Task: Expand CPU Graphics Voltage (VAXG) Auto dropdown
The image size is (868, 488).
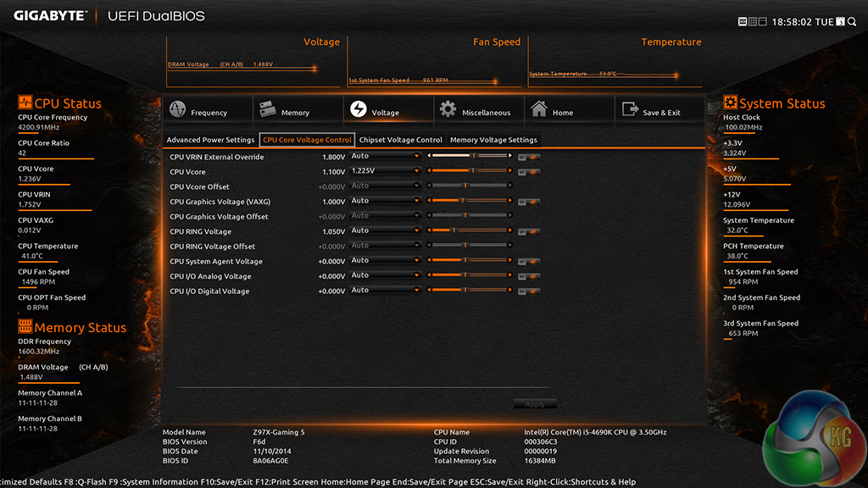Action: (385, 201)
